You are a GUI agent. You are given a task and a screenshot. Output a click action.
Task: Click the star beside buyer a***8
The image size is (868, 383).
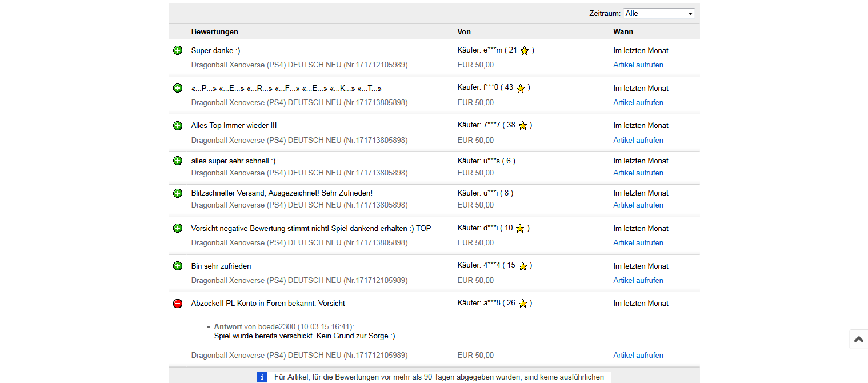point(522,304)
